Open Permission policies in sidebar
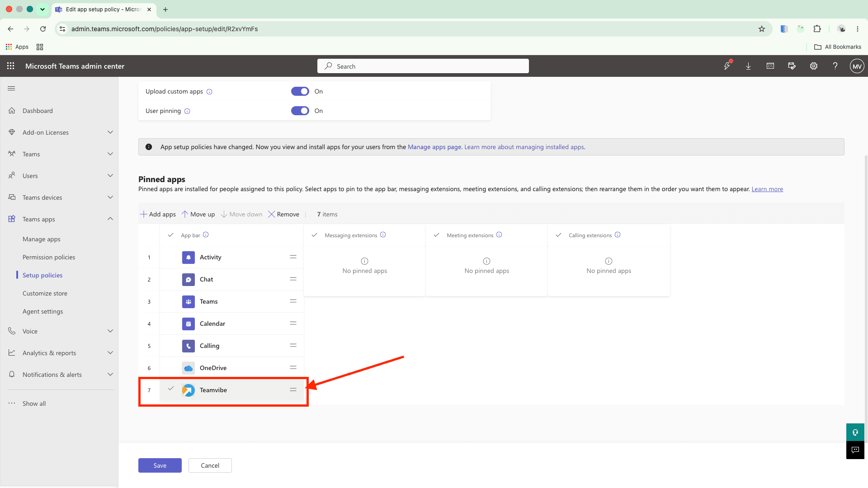This screenshot has height=488, width=868. click(49, 257)
